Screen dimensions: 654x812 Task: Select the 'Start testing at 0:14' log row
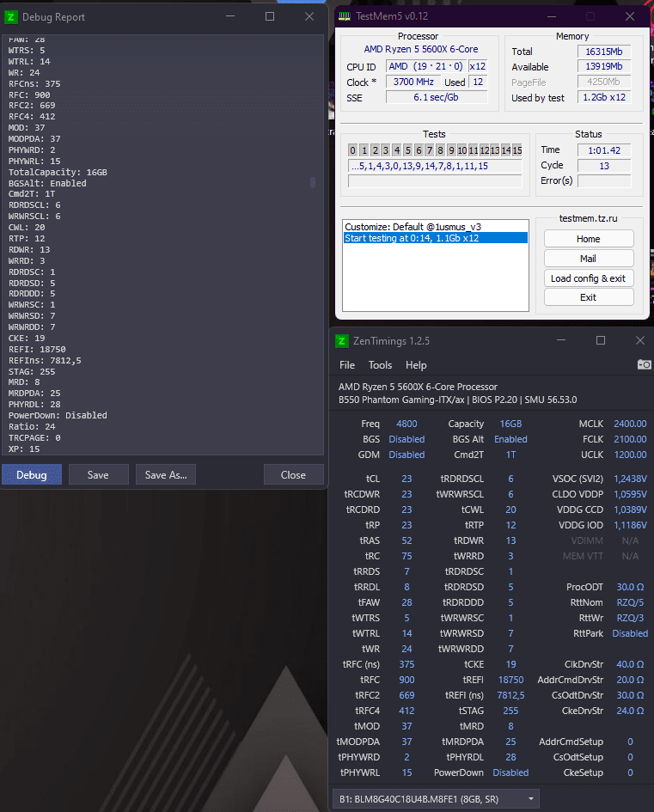436,238
